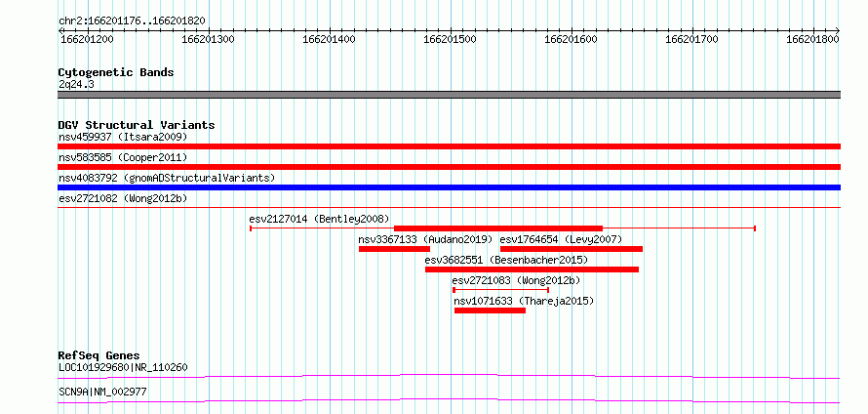Click the esv1764654 (Levy2007) label

pyautogui.click(x=562, y=239)
